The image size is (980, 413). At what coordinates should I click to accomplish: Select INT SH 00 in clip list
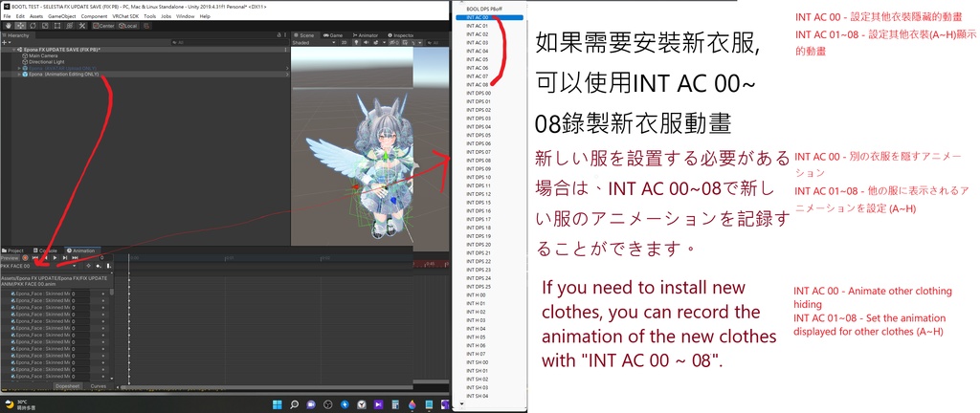[478, 361]
